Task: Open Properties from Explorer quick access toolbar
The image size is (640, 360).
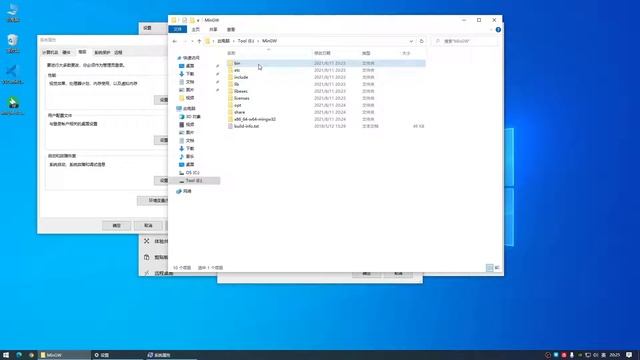Action: click(184, 20)
